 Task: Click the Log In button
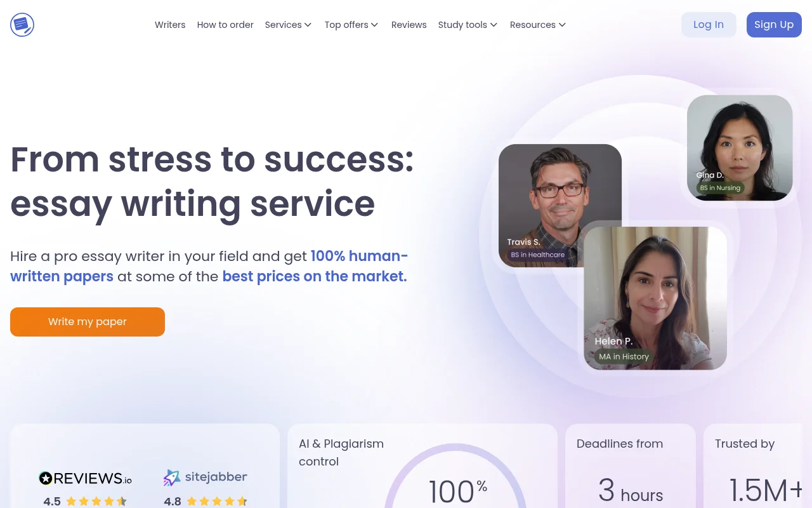(709, 25)
